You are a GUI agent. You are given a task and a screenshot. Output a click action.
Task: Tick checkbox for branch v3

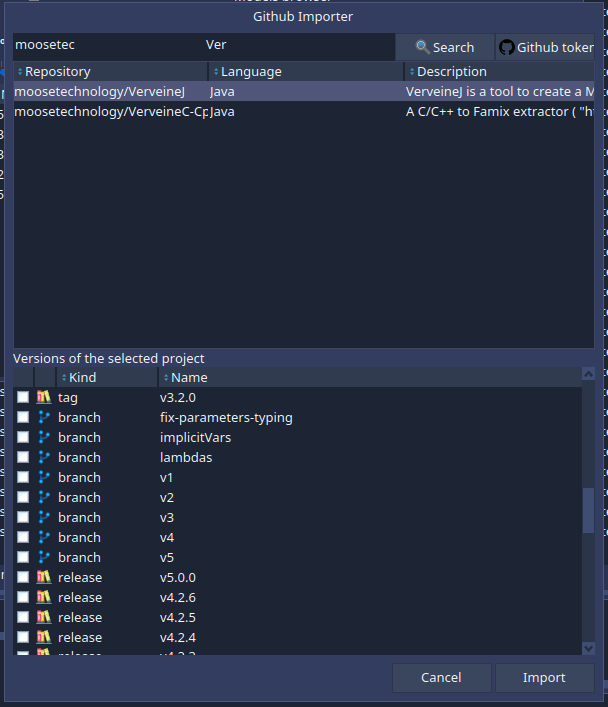(23, 517)
